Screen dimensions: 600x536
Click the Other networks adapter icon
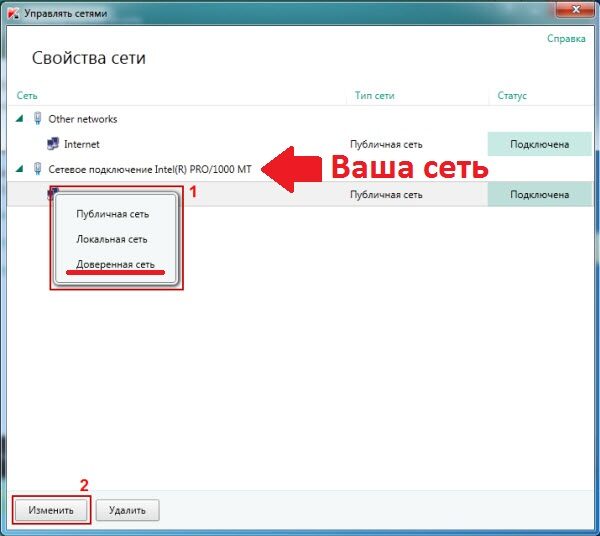pos(37,119)
